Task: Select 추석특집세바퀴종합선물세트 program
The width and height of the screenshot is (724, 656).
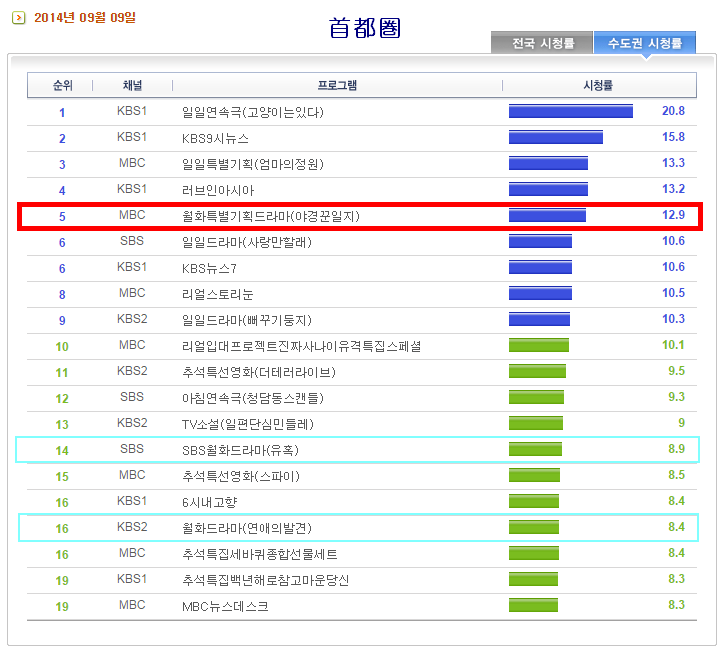Action: 259,554
